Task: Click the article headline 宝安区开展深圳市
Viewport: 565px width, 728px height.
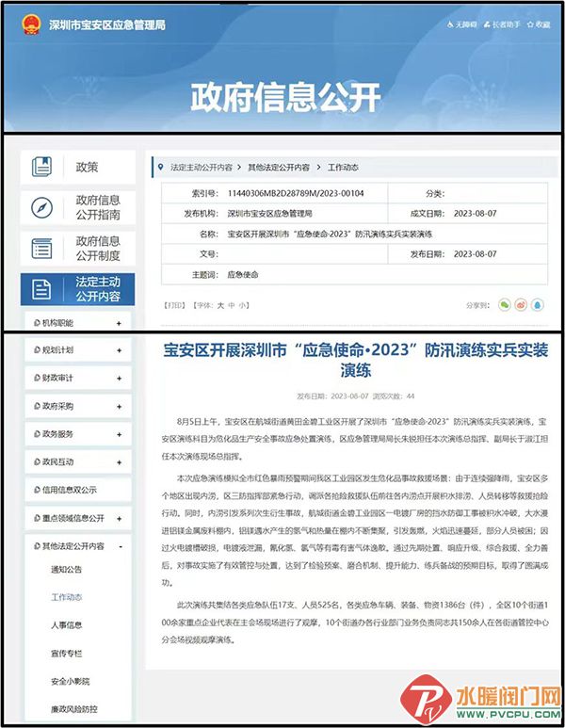Action: pos(355,360)
